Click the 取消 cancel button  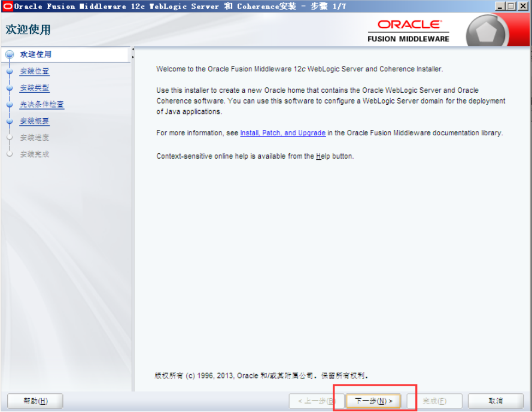[495, 401]
